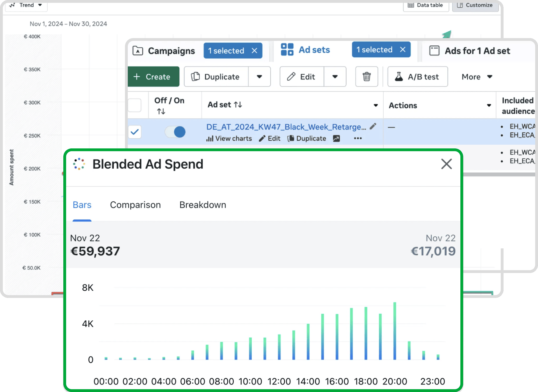The height and width of the screenshot is (392, 538).
Task: Click View charts under the ad set
Action: click(229, 139)
